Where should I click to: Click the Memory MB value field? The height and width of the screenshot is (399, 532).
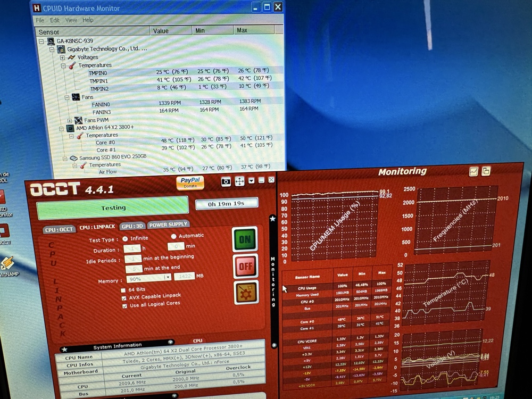click(x=185, y=276)
